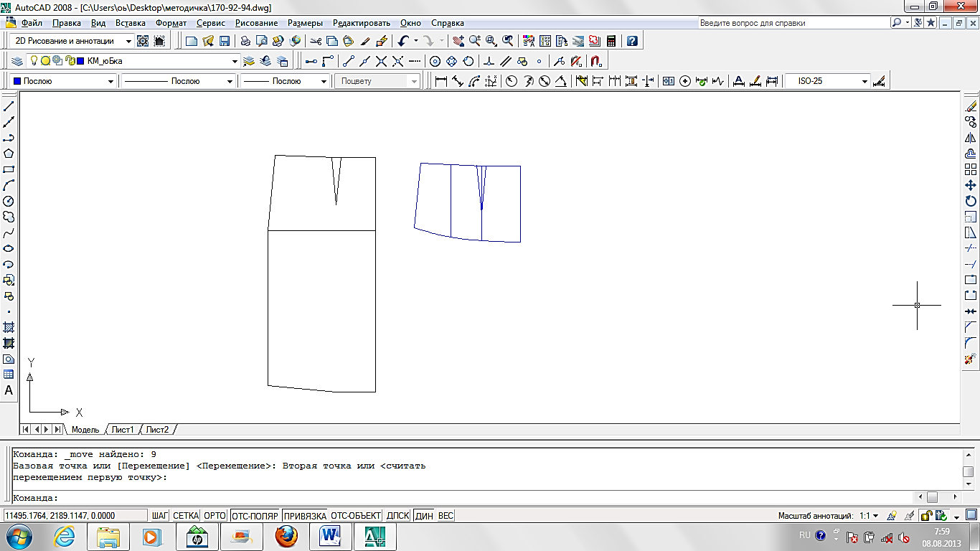Toggle ВЕС lineweight display

[446, 516]
